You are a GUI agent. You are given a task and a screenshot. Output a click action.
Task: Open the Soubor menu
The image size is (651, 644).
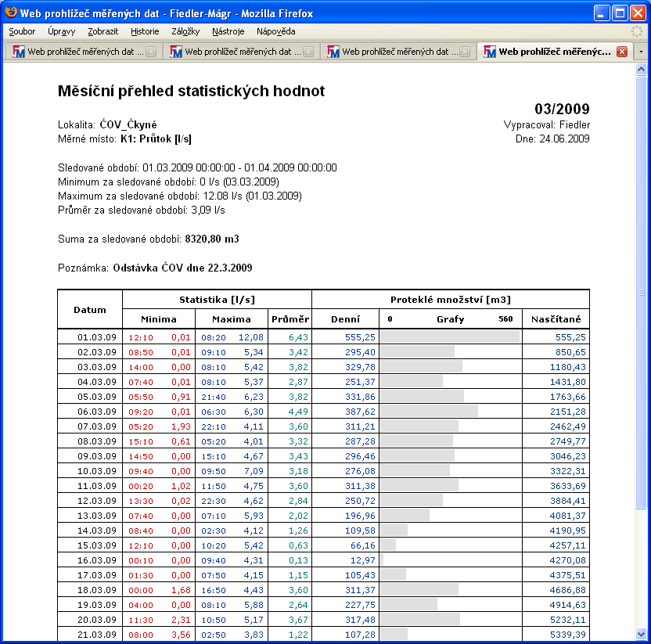(x=23, y=31)
